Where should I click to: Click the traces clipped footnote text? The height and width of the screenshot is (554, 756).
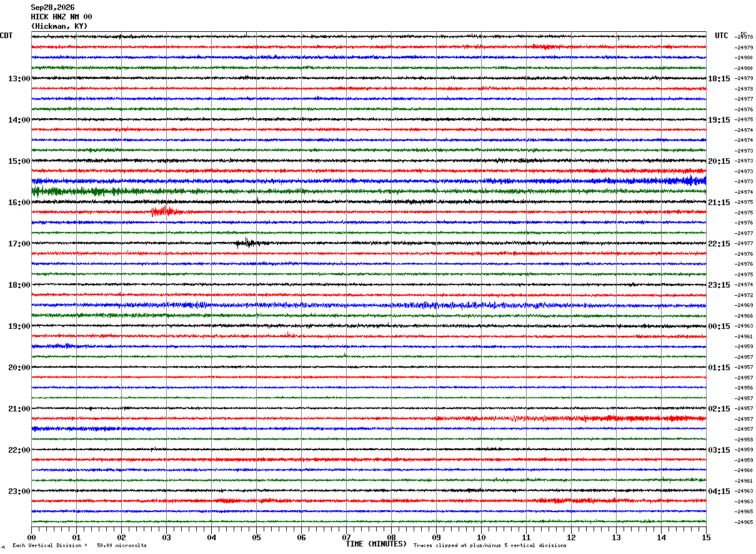tap(490, 545)
